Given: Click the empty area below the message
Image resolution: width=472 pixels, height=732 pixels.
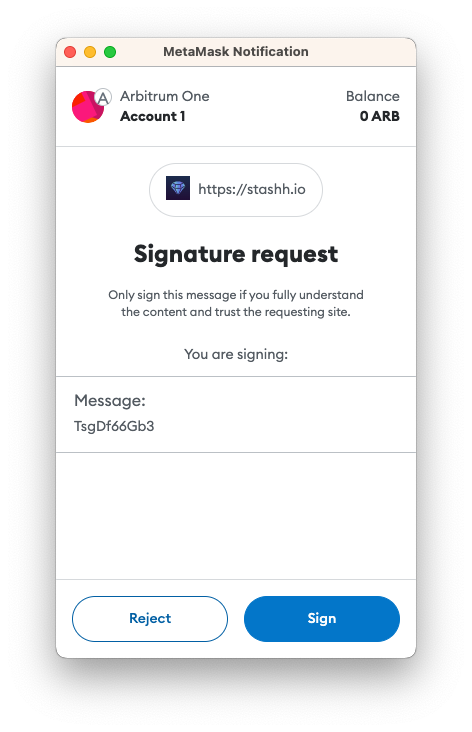Looking at the screenshot, I should click(x=236, y=516).
